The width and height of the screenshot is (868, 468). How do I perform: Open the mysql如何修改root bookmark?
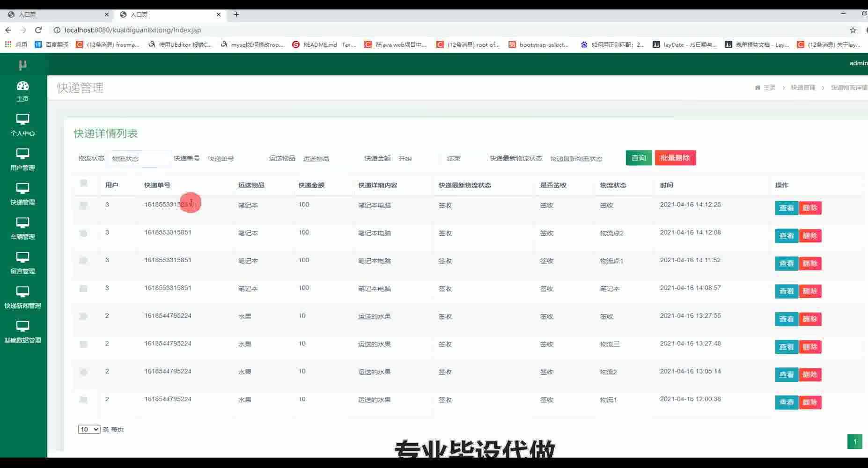(252, 44)
